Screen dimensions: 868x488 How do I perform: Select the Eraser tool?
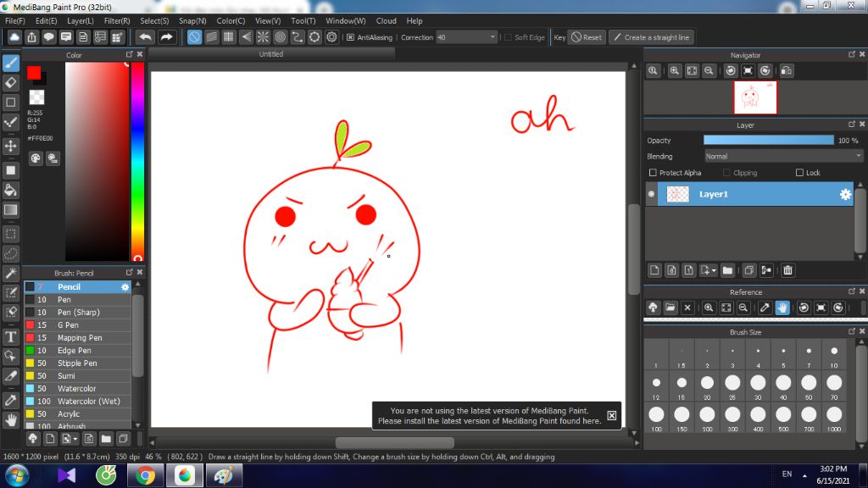tap(10, 83)
